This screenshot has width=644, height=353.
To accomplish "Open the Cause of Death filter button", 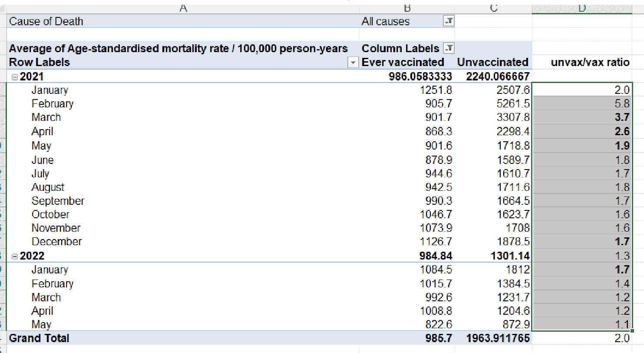I will click(448, 21).
